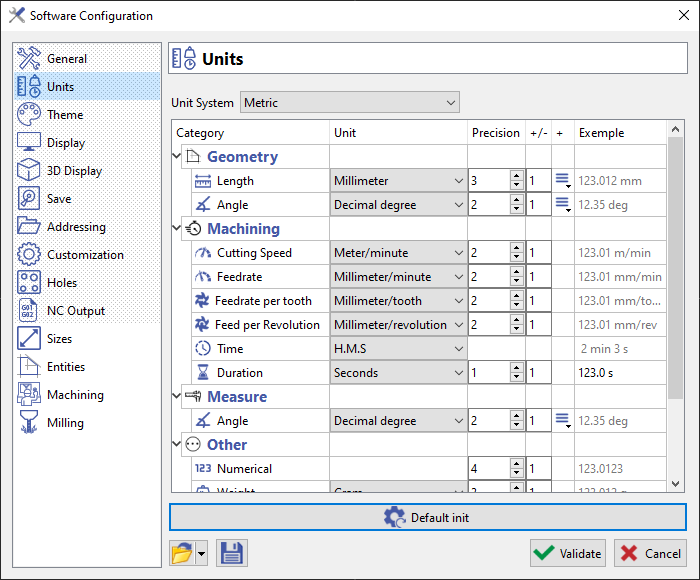
Task: Collapse the Geometry category group
Action: (178, 157)
